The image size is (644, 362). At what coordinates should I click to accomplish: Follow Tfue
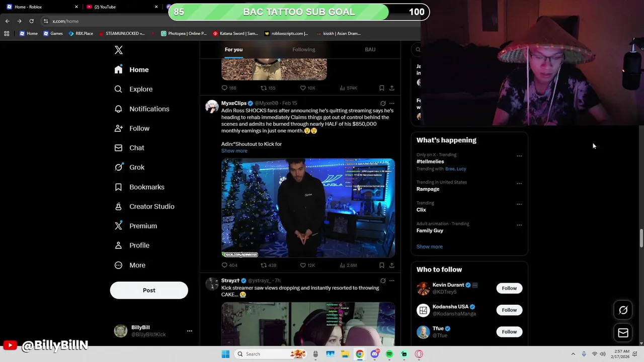pos(509,331)
